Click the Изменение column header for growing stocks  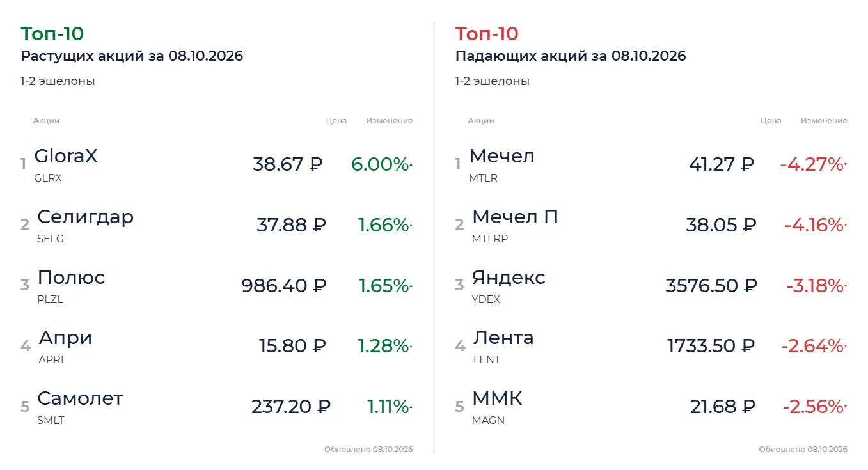coord(390,120)
